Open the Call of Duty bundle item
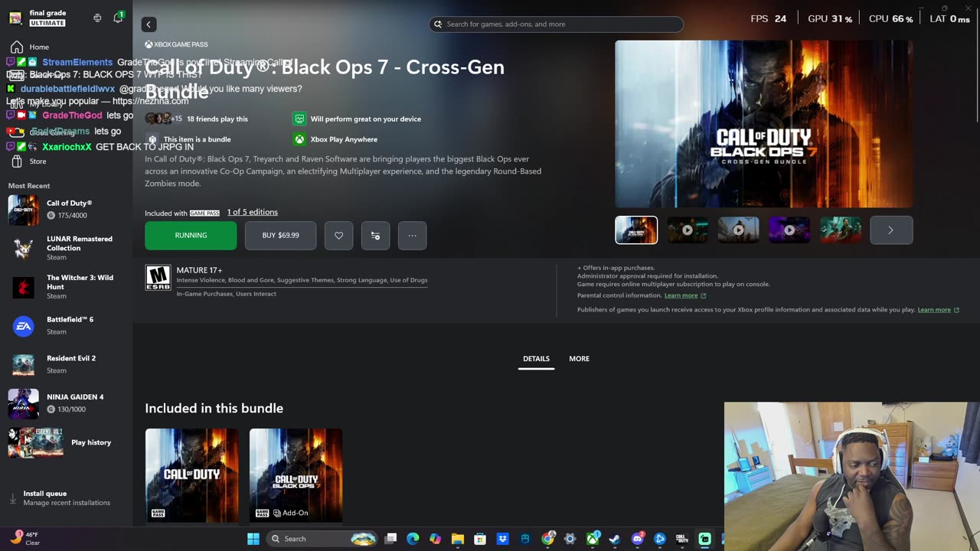The width and height of the screenshot is (980, 551). (191, 475)
